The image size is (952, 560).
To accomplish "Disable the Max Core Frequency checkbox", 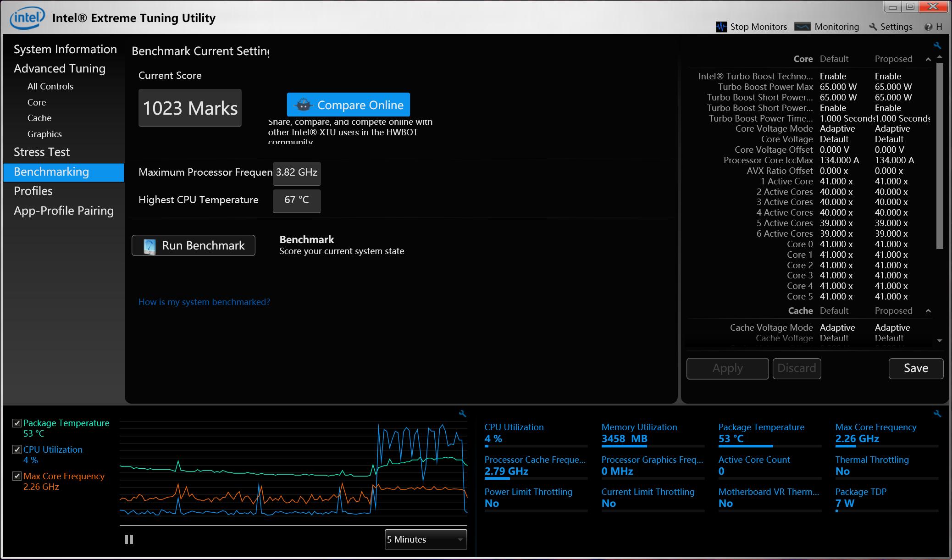I will click(x=17, y=476).
